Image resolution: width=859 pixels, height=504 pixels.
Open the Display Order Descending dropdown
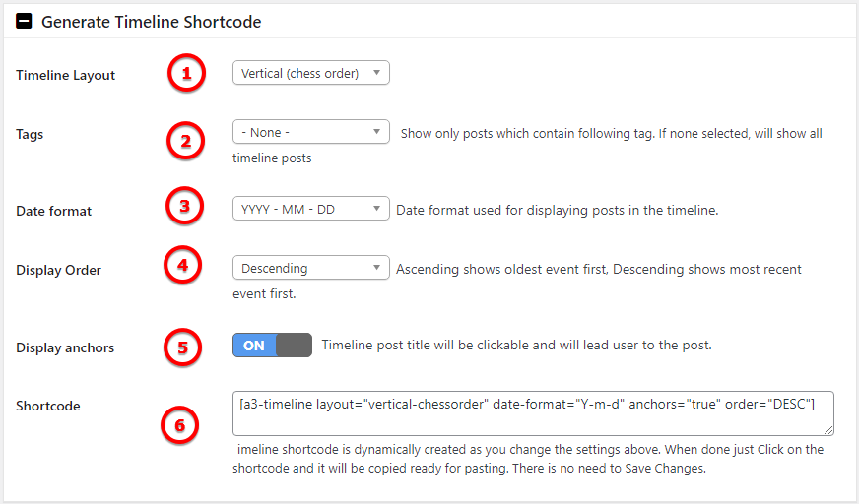(x=311, y=268)
